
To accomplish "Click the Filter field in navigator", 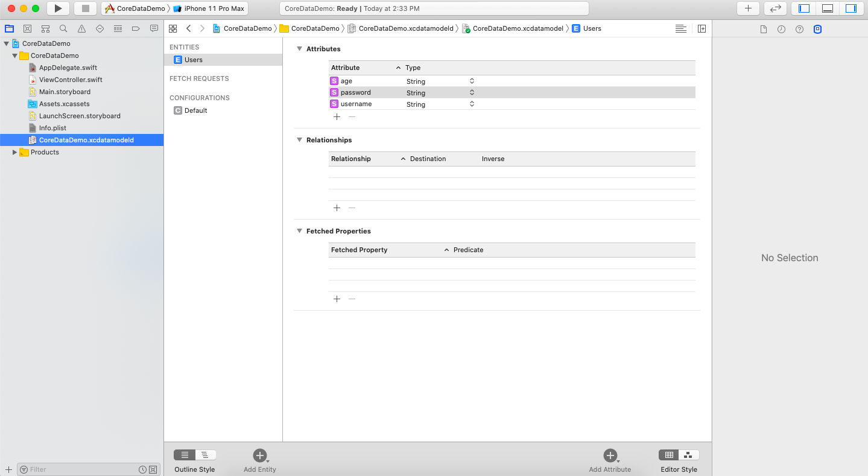I will tap(81, 469).
